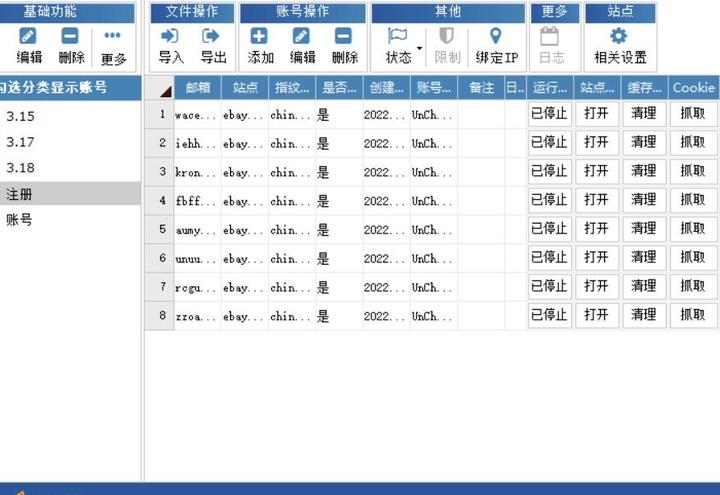Click 打开 button for rcgu account
The width and height of the screenshot is (720, 495).
click(x=597, y=287)
